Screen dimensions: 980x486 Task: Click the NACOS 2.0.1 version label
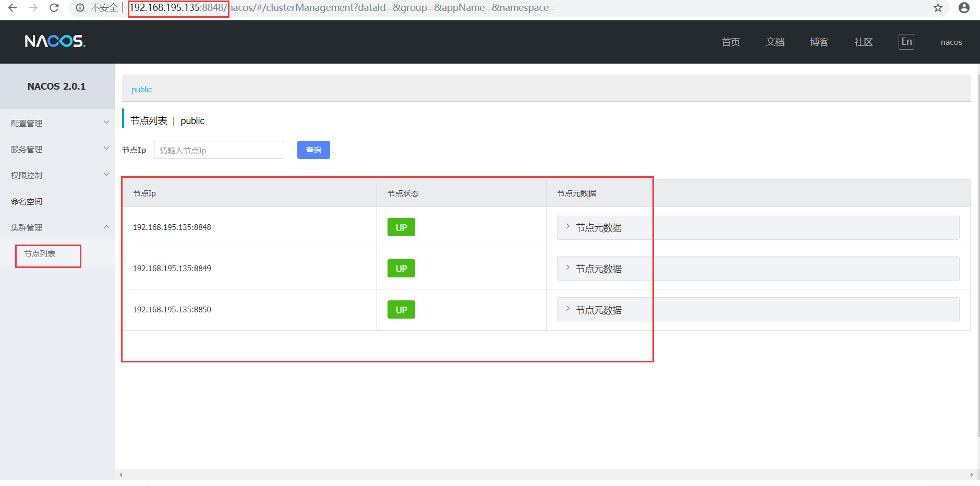[56, 87]
